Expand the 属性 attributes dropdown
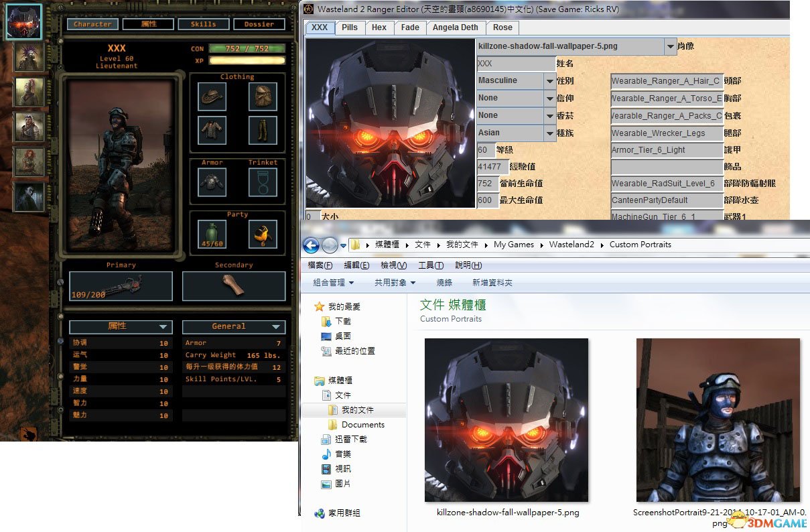Image resolution: width=810 pixels, height=532 pixels. coord(121,326)
